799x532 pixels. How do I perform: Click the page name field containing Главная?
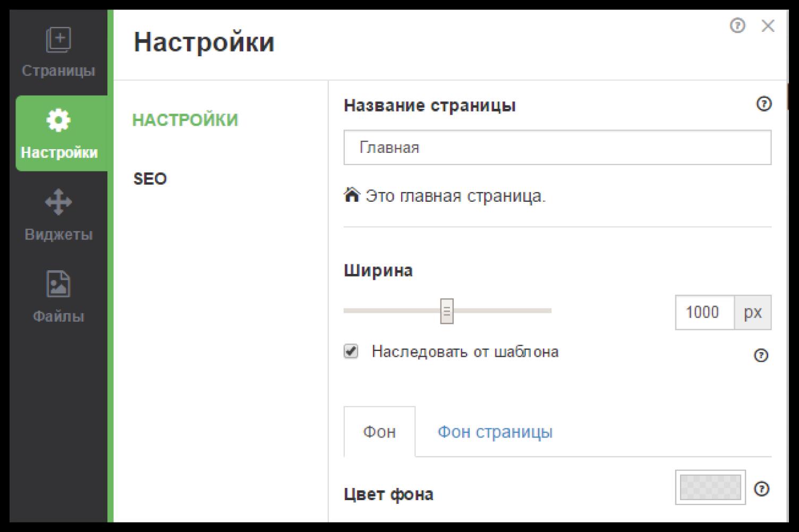click(557, 148)
